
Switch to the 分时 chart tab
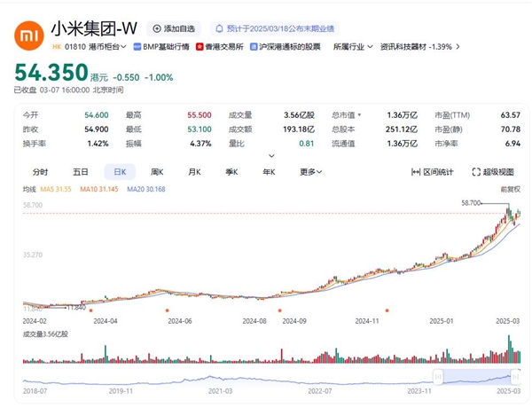coord(40,172)
